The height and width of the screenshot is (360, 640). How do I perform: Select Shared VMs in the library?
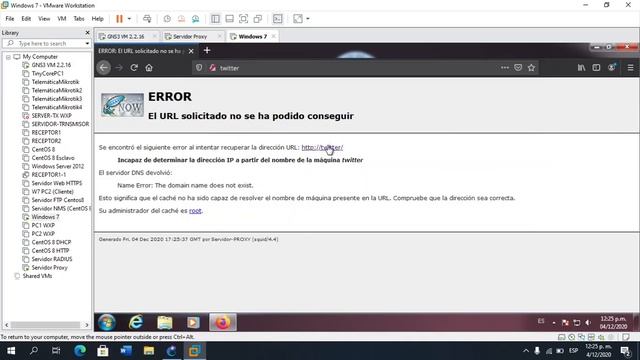point(37,276)
